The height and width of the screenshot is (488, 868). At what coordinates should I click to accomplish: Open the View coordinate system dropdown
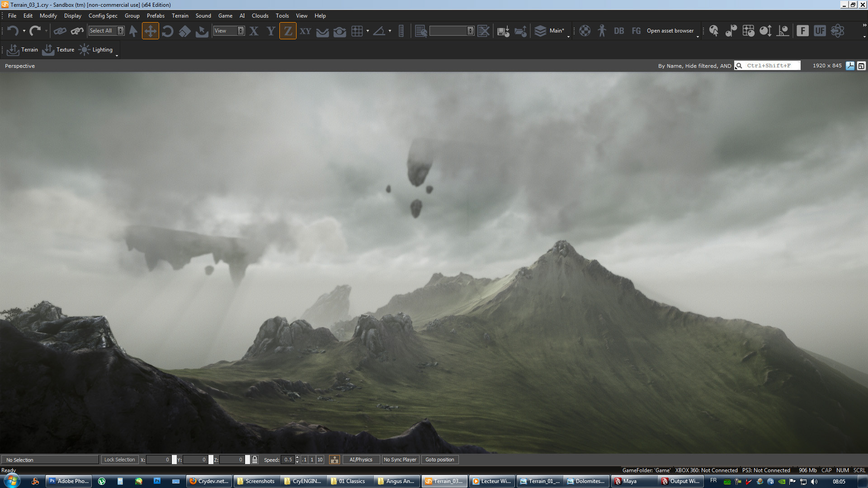pos(241,31)
